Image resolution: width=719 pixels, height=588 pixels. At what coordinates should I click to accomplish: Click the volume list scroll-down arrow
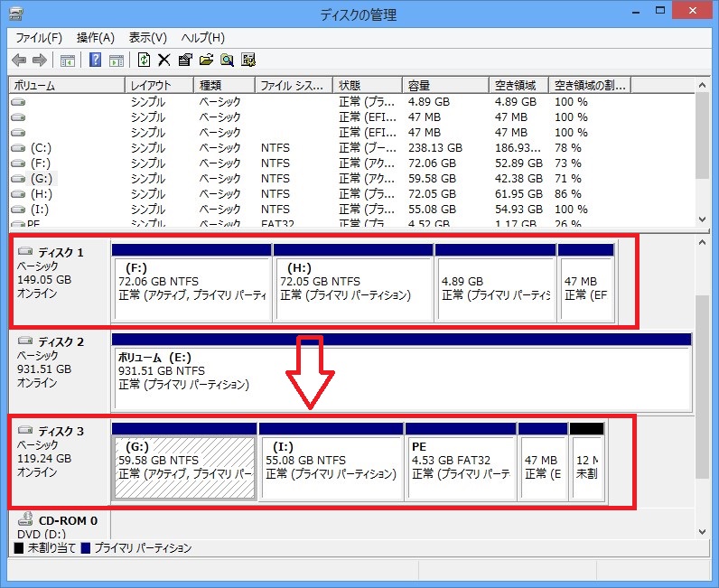pos(702,219)
